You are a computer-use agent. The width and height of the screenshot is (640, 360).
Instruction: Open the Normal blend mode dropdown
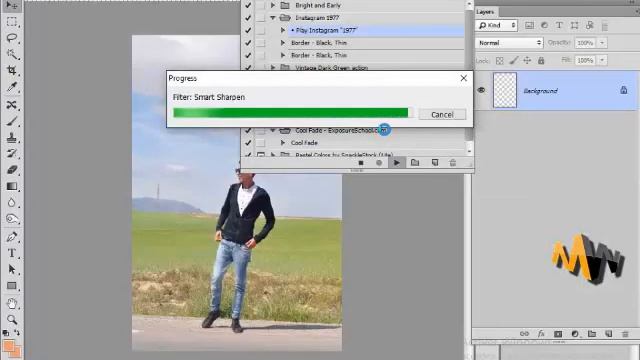(509, 43)
